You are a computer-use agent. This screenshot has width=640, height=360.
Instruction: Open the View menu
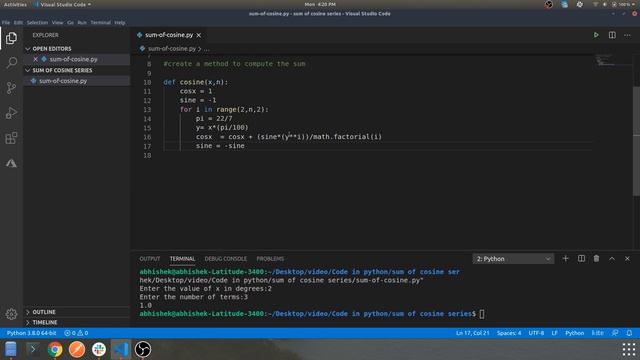pyautogui.click(x=58, y=23)
